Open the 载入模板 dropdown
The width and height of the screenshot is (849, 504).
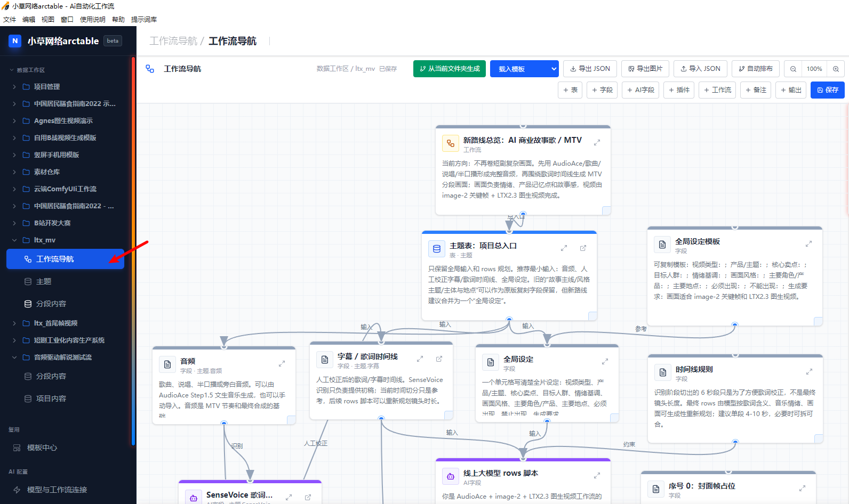point(524,69)
